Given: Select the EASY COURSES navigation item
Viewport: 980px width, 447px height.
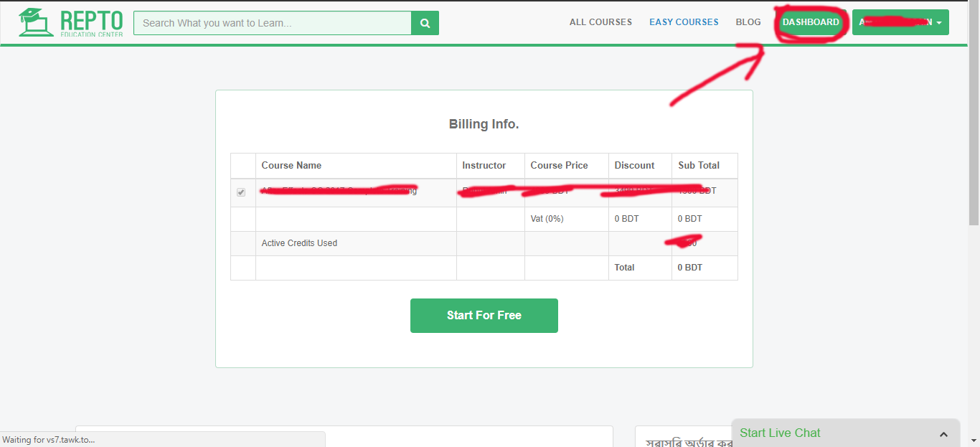Looking at the screenshot, I should pyautogui.click(x=684, y=22).
